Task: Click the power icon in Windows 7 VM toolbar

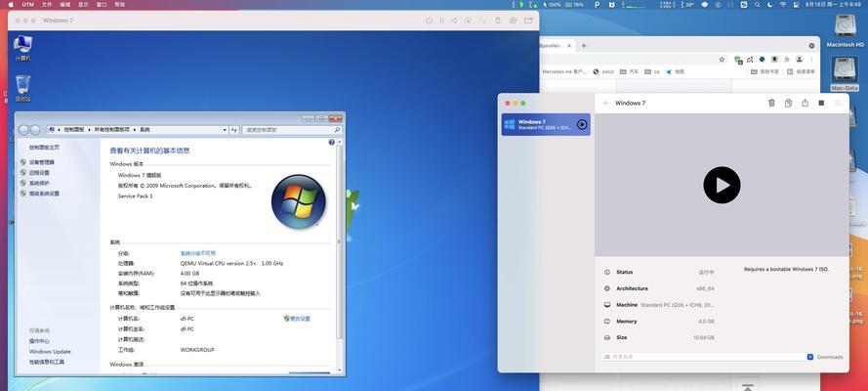Action: tap(429, 21)
